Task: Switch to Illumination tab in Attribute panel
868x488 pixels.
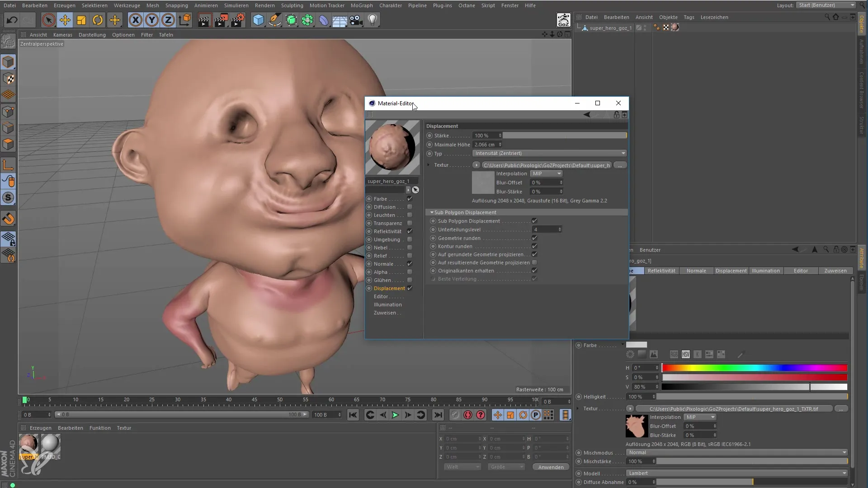Action: (x=765, y=271)
